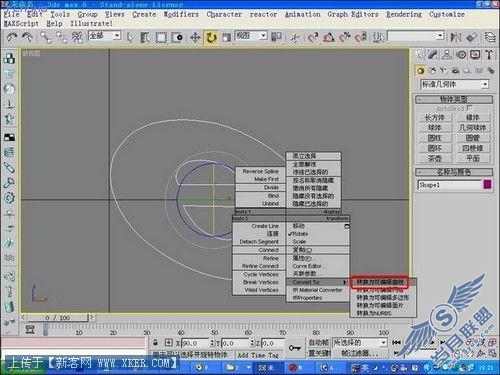Switch to the Hierarchy panel tab
500x375 pixels.
[447, 55]
